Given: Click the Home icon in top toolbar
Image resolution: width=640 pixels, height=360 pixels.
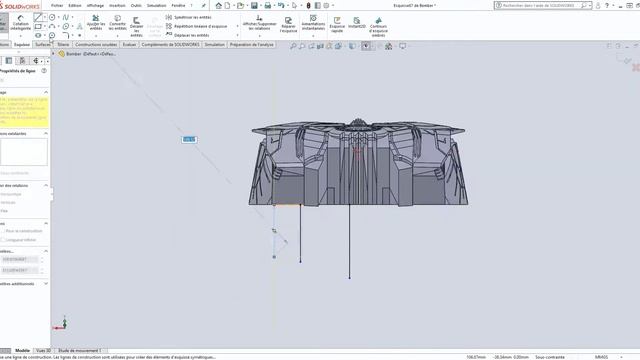Looking at the screenshot, I should click(219, 5).
